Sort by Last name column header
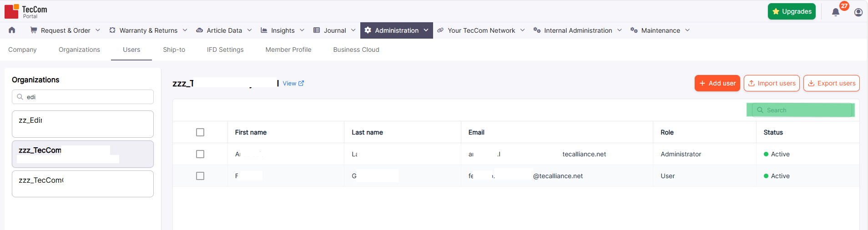Viewport: 868px width, 230px height. [x=367, y=132]
